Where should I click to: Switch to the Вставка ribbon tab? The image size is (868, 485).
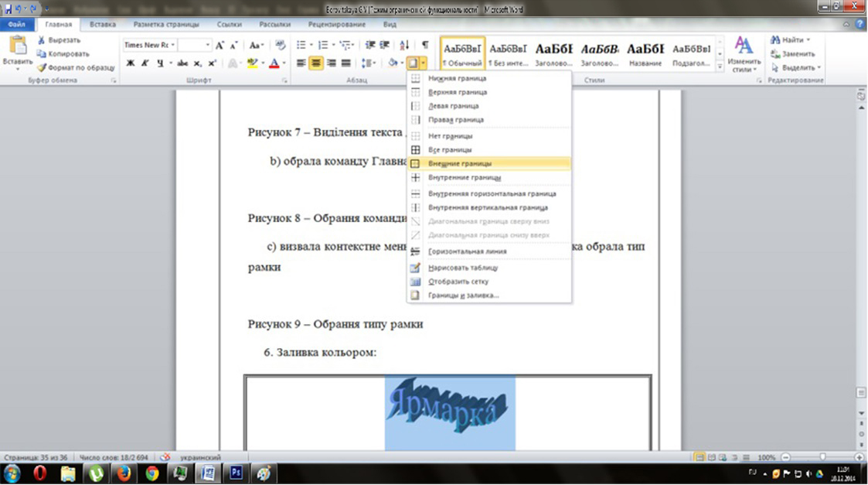point(102,24)
